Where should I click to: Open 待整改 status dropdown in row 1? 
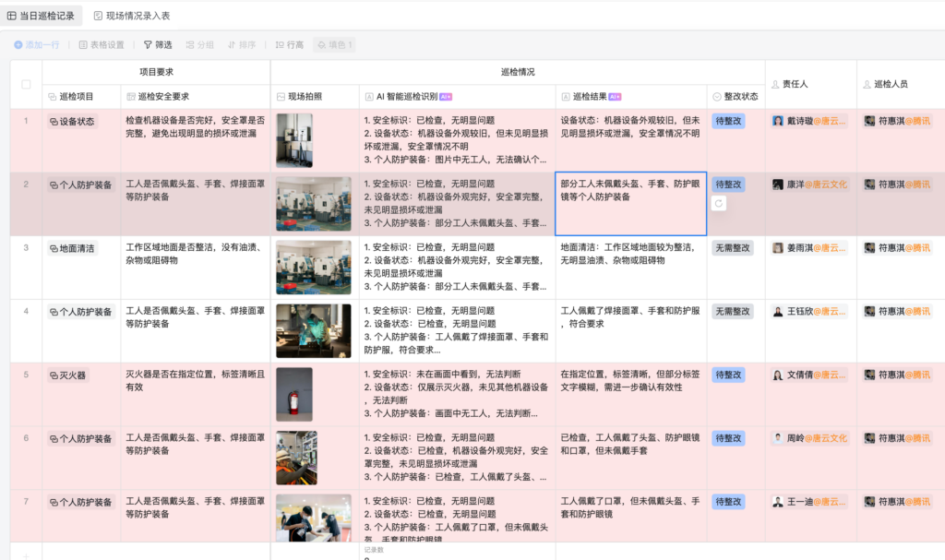tap(728, 121)
